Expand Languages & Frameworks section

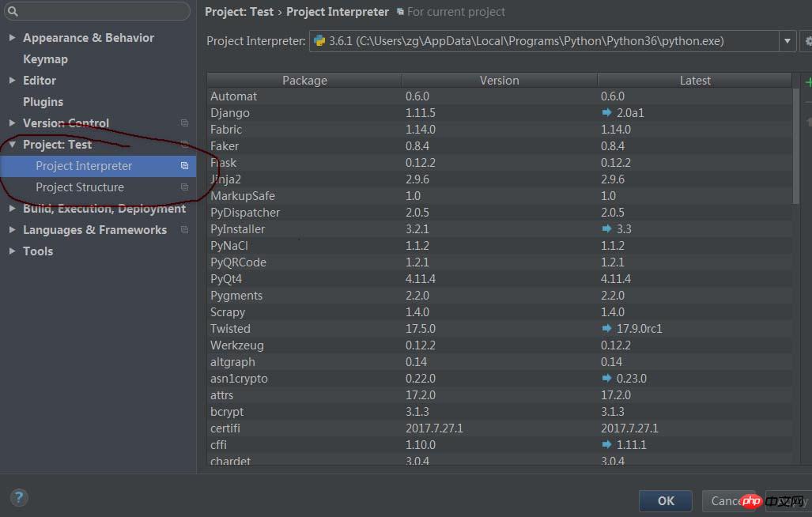(13, 229)
